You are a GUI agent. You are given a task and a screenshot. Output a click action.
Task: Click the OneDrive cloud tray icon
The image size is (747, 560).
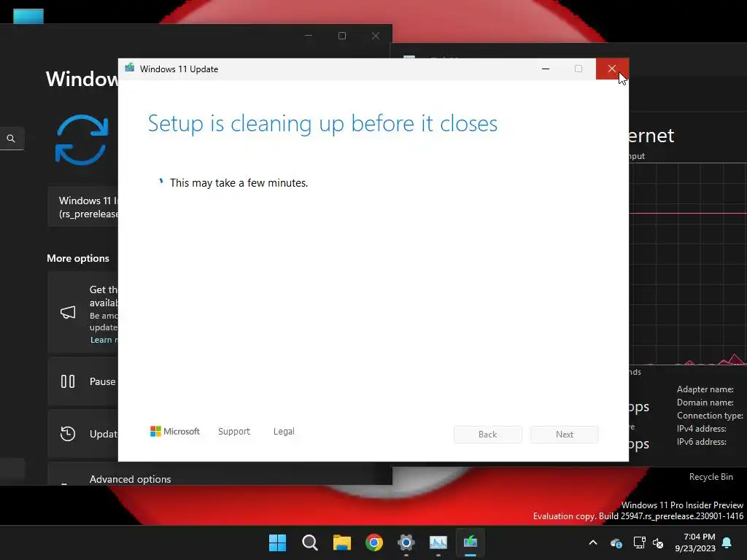point(616,542)
